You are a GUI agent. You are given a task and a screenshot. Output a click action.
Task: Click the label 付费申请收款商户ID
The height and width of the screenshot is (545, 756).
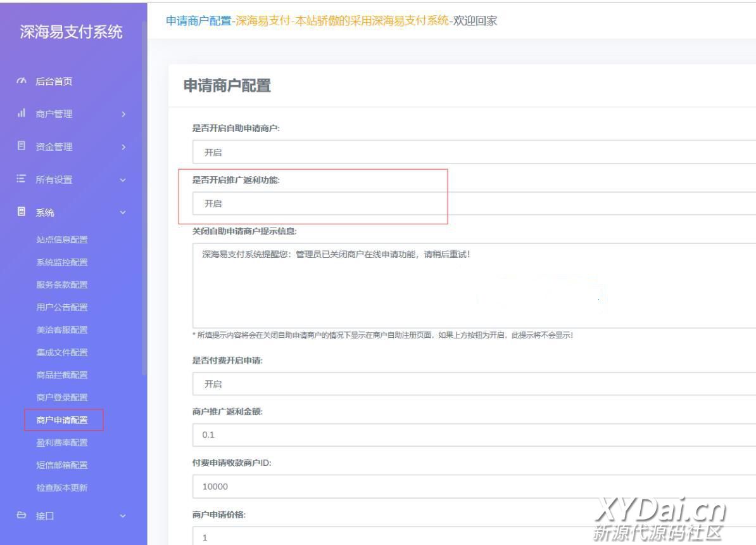pos(232,463)
